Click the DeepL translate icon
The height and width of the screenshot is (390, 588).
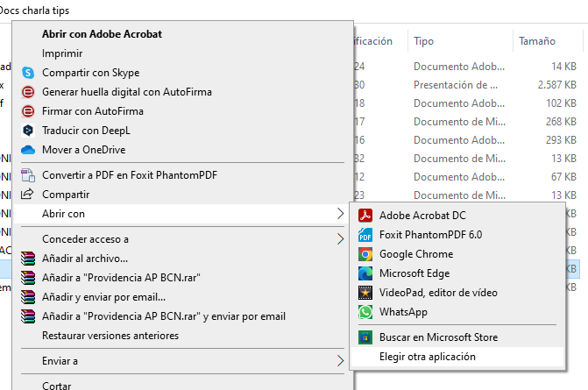click(x=28, y=131)
